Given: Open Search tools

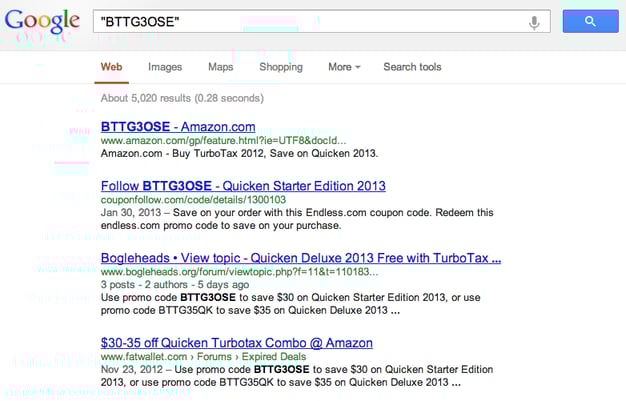Looking at the screenshot, I should coord(412,67).
